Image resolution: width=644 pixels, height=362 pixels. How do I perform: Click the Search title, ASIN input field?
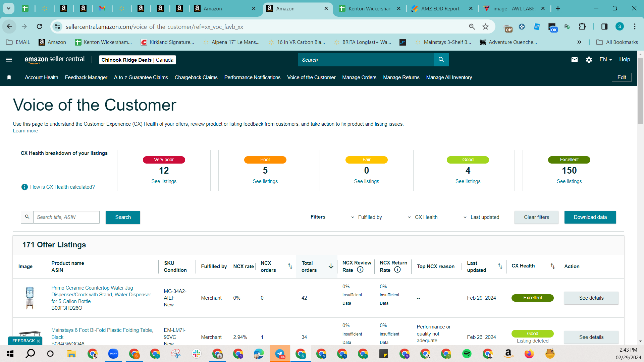(x=66, y=217)
